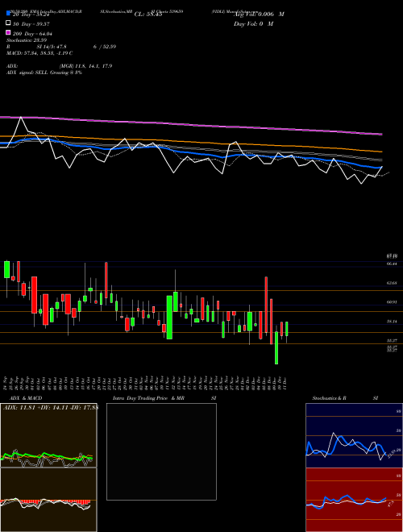
Task: Open the MACD histogram chart with red bars
Action: pyautogui.click(x=48, y=500)
